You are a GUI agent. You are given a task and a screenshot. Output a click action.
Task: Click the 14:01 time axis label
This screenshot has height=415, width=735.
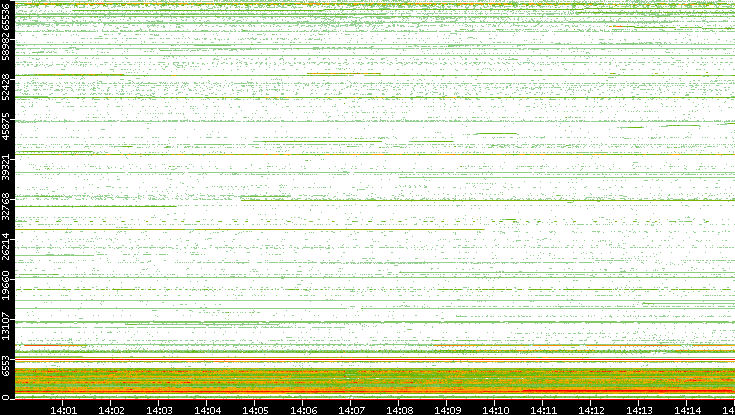63,410
